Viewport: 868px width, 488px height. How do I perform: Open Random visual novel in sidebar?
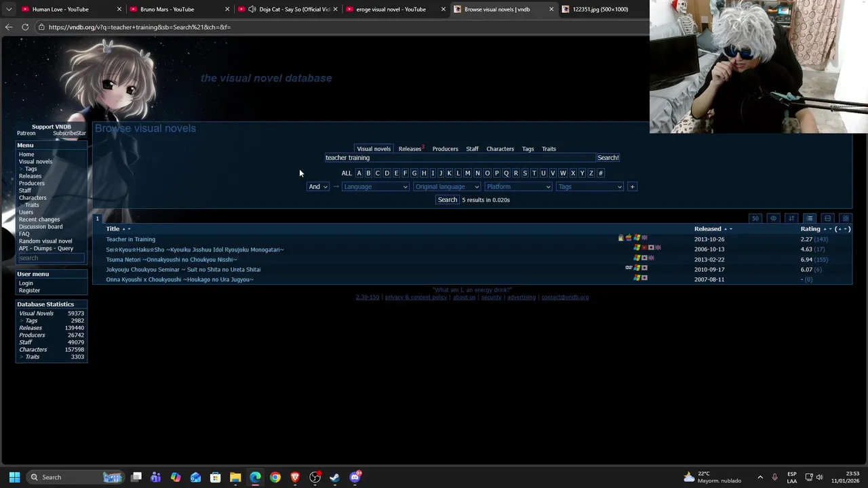45,241
